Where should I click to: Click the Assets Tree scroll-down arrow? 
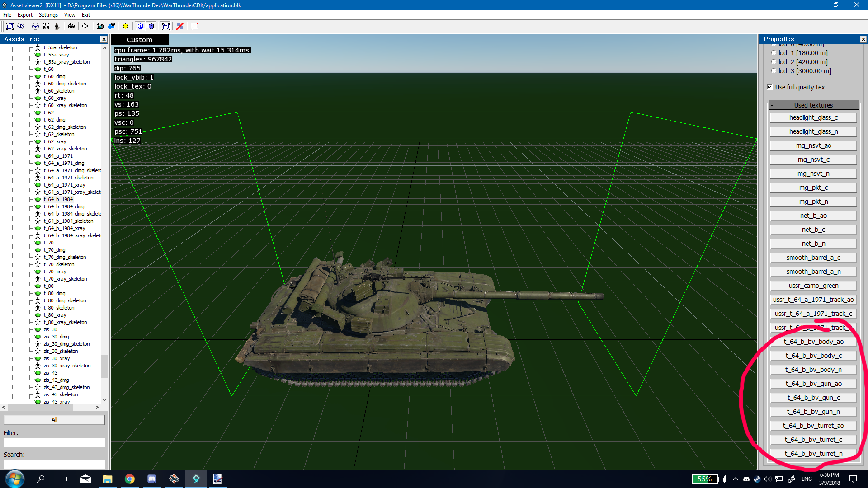pos(104,400)
